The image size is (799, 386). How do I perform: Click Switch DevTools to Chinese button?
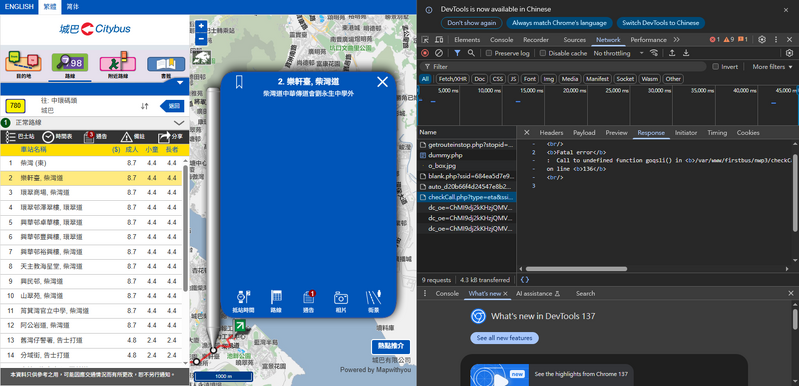pos(660,23)
